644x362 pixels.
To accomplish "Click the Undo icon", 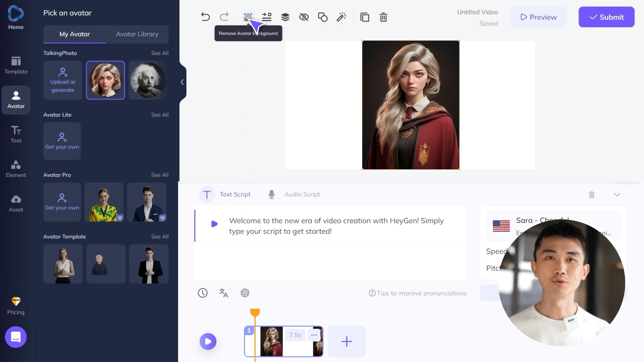I will [206, 17].
